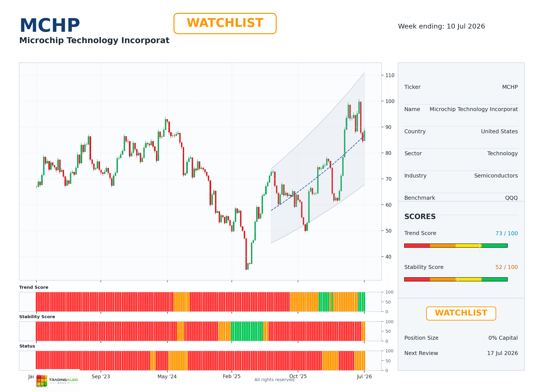The image size is (549, 392).
Task: Click the Sector value 'Technology'
Action: coord(502,154)
